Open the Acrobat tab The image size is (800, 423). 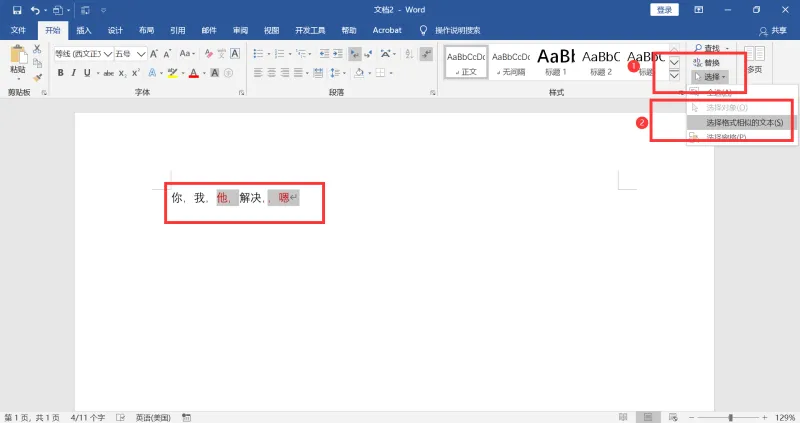coord(387,31)
